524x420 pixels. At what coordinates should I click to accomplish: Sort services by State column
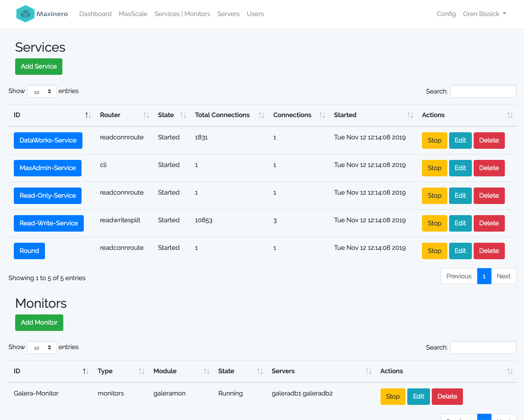[183, 115]
